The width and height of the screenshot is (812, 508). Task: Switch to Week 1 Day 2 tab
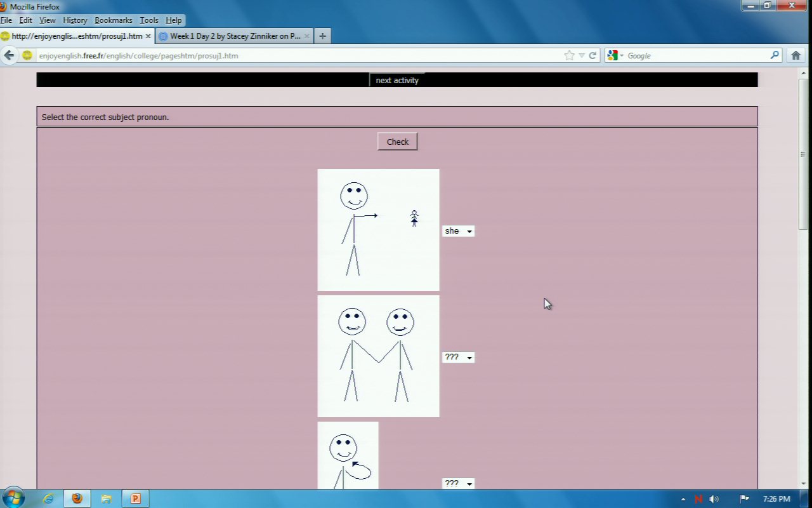(x=233, y=36)
